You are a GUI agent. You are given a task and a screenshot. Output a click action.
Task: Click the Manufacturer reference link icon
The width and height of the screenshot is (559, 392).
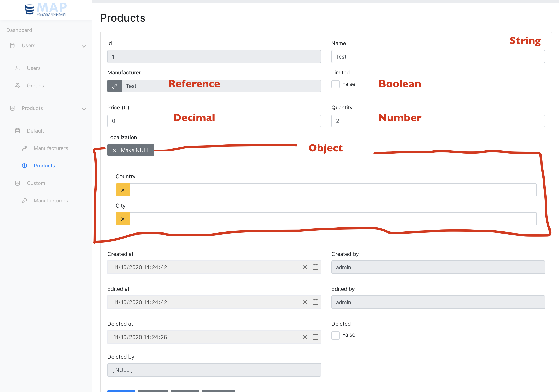(x=115, y=86)
